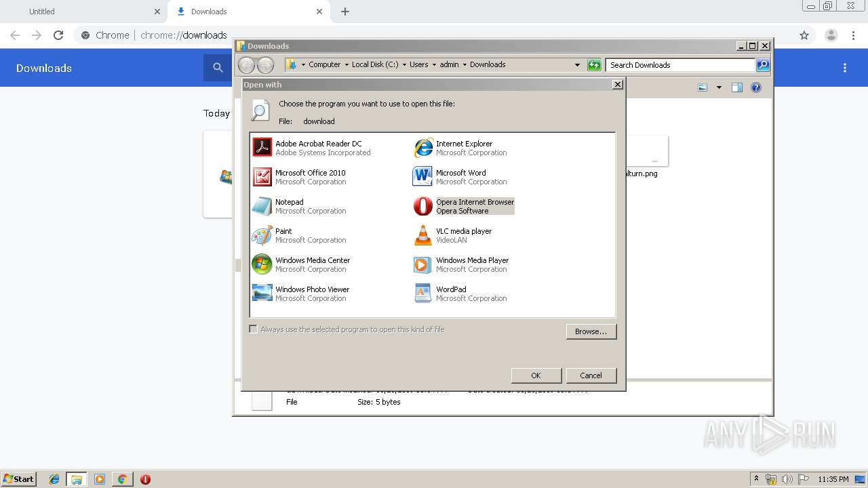Open Chrome downloads three-dot menu
Screen dimensions: 868x488
point(845,68)
